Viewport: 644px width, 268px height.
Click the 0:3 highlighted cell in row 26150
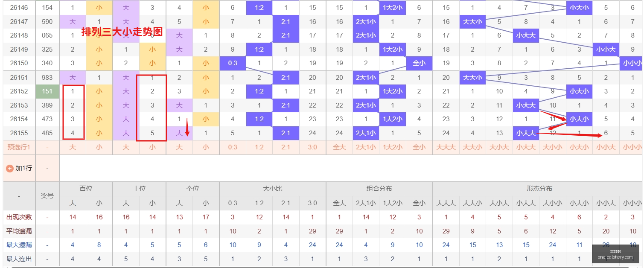(x=233, y=63)
